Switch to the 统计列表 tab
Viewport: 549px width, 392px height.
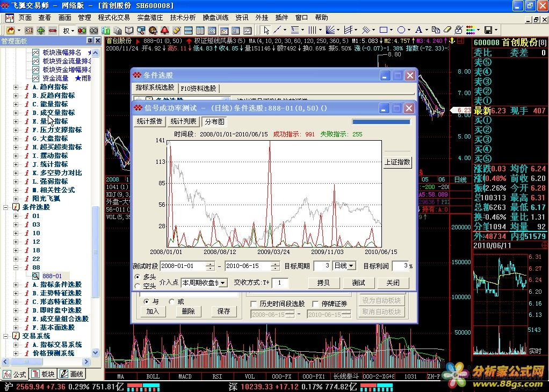pyautogui.click(x=183, y=121)
